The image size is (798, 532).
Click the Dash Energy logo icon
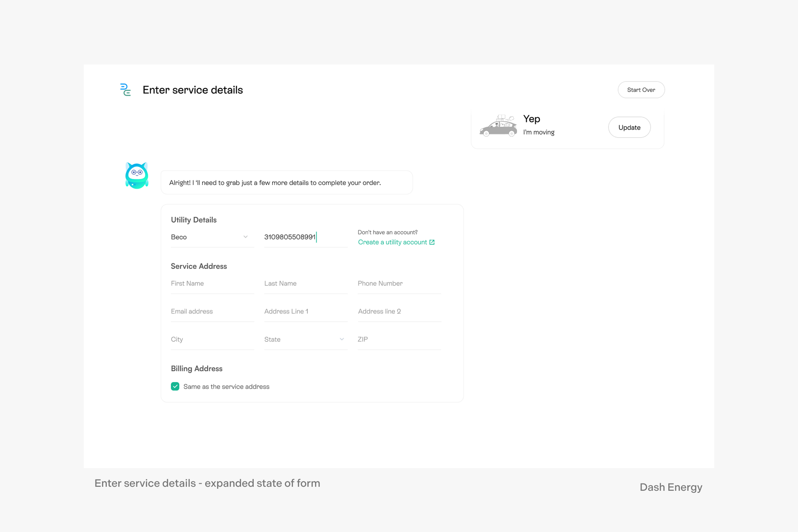[126, 90]
